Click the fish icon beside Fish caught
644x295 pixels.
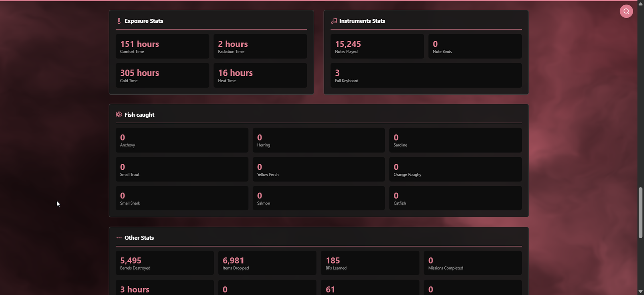click(x=119, y=115)
